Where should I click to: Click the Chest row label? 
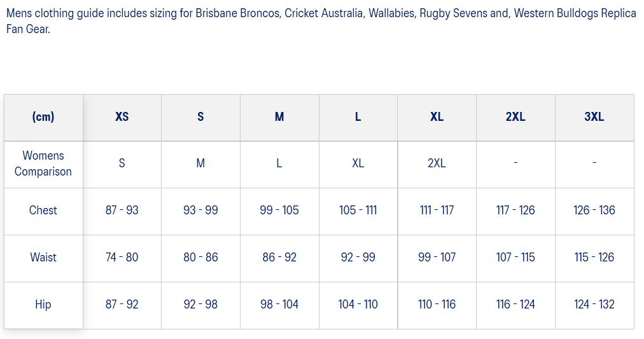[x=43, y=211]
